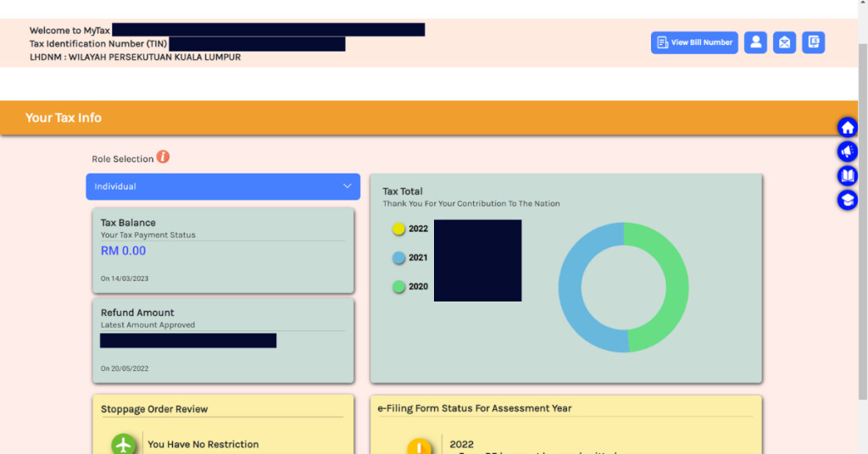Select the yellow 2022 legend dot

(x=398, y=229)
